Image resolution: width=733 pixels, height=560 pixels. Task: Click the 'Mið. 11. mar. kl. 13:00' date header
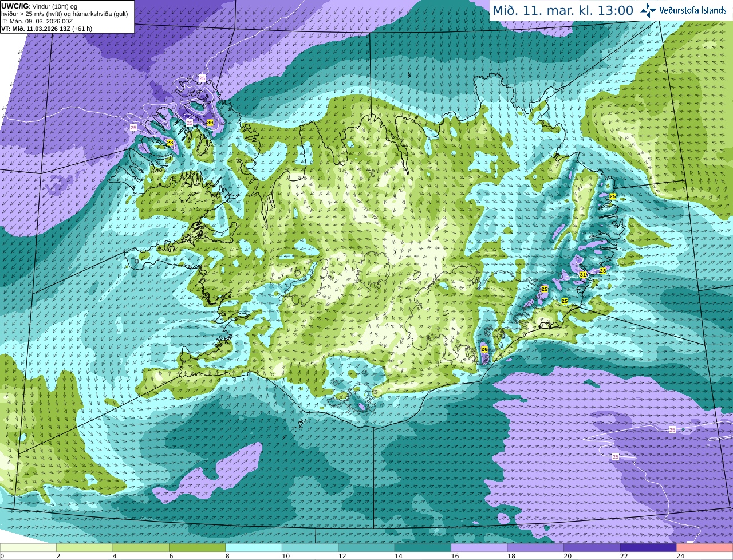pyautogui.click(x=563, y=10)
